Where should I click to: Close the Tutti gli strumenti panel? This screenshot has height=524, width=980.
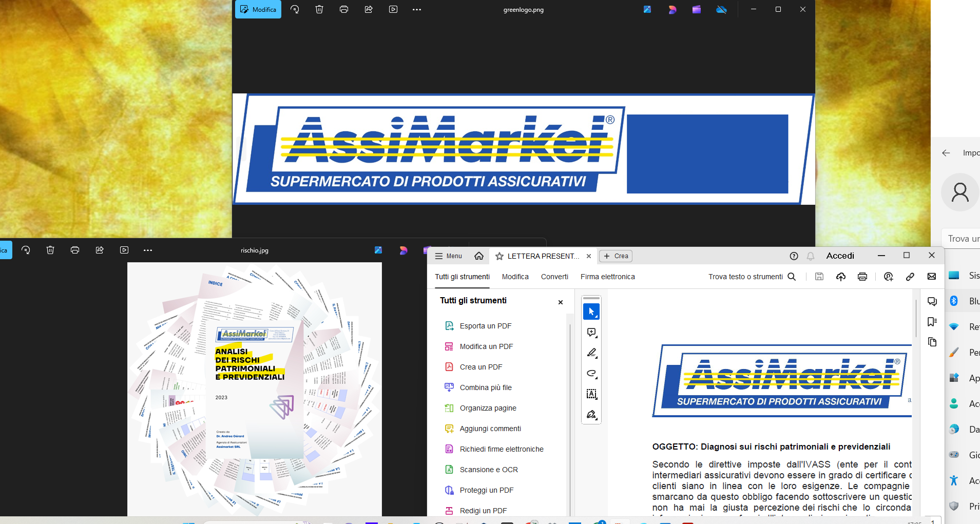[561, 302]
